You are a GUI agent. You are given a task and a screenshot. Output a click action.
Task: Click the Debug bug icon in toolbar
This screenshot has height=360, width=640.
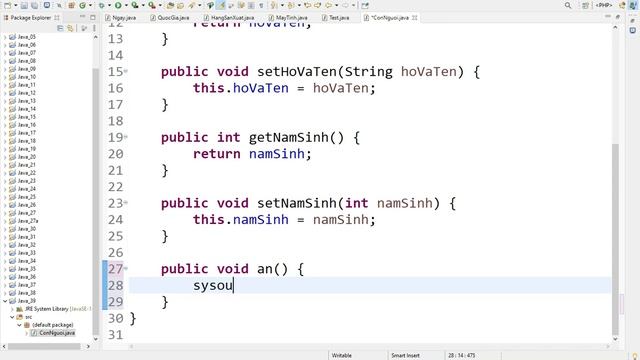coord(101,5)
